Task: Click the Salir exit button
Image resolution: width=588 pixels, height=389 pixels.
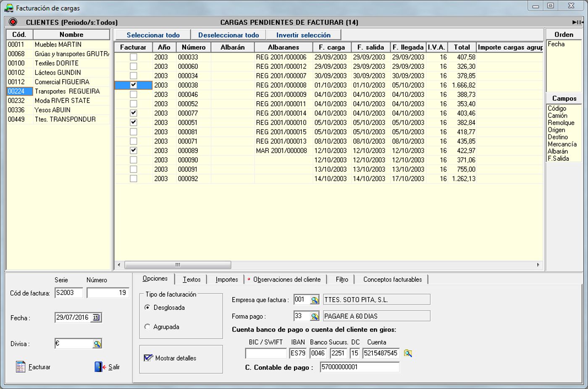Action: (108, 367)
